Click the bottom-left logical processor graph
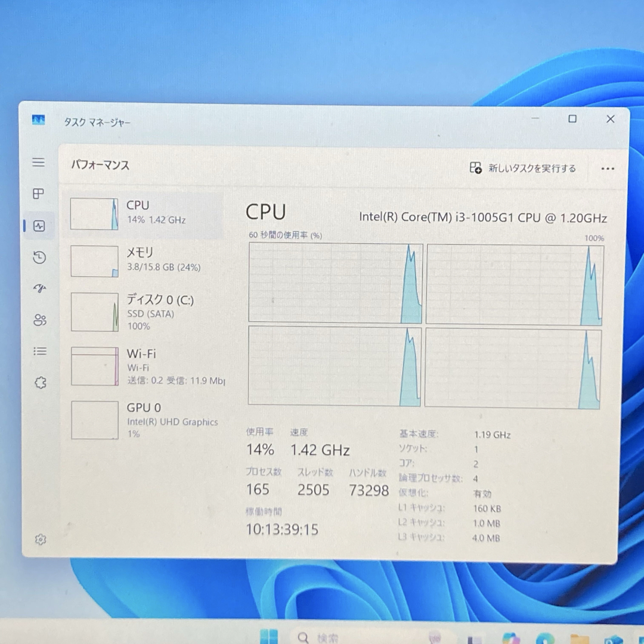The width and height of the screenshot is (644, 644). [335, 366]
